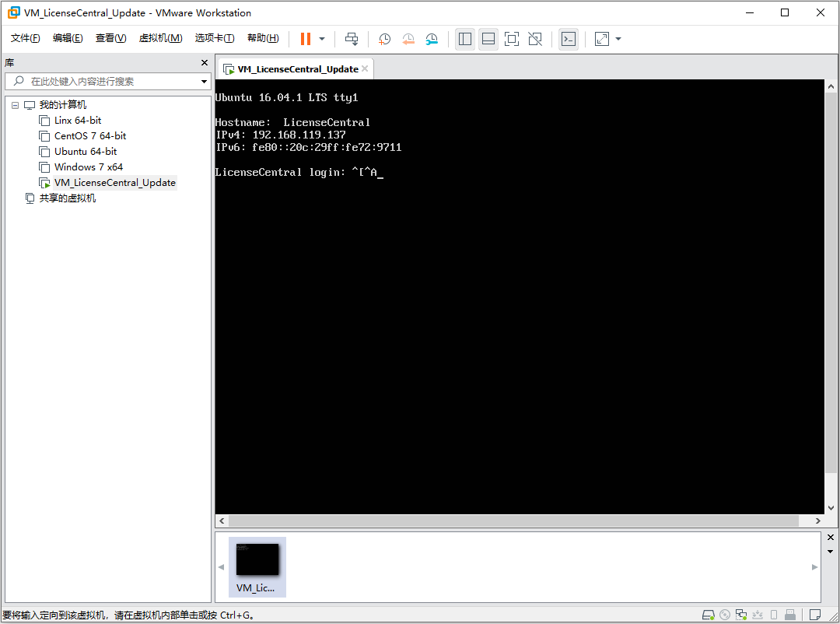Image resolution: width=840 pixels, height=624 pixels.
Task: Click the console horizontal scrollbar
Action: click(x=513, y=521)
